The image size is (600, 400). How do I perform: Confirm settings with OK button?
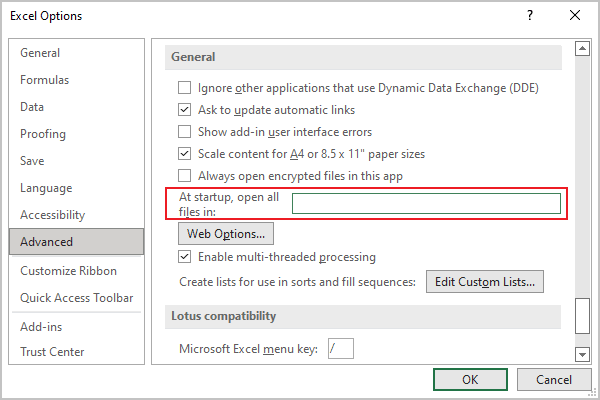pyautogui.click(x=470, y=379)
